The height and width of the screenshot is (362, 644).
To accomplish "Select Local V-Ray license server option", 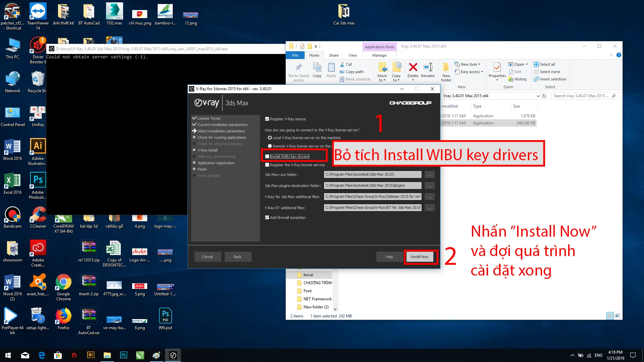I will pos(270,138).
